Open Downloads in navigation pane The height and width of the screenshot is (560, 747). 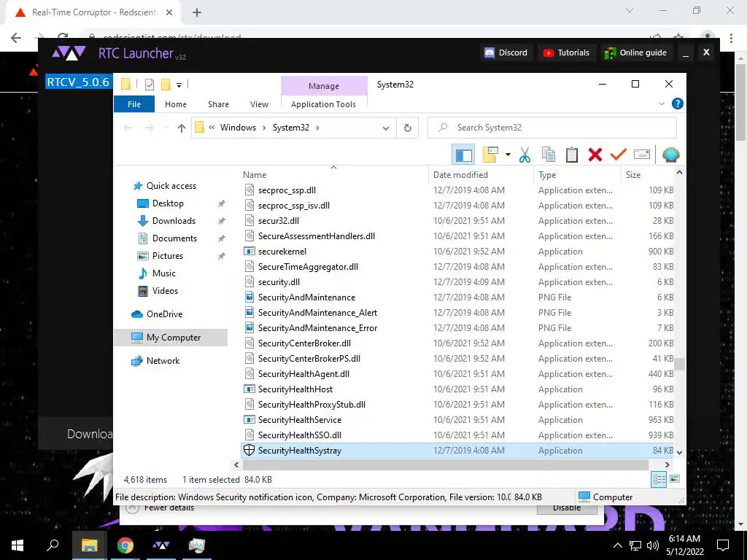(174, 221)
